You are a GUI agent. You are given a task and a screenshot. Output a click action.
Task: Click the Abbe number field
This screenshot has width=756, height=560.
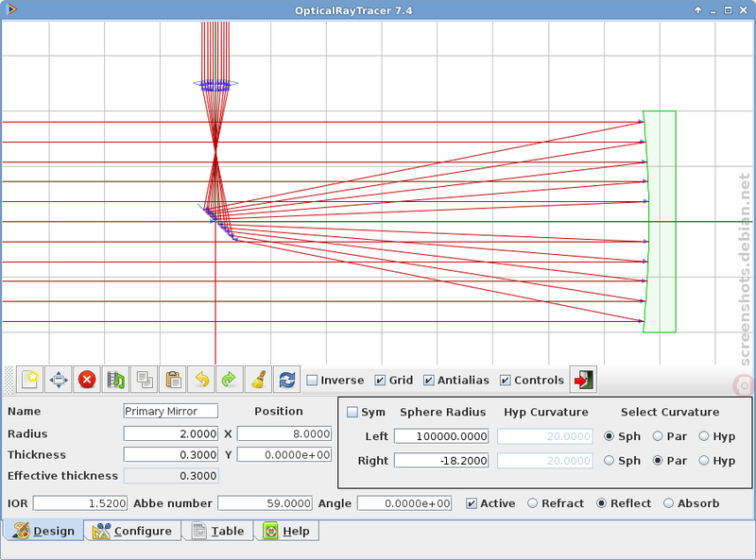coord(265,503)
